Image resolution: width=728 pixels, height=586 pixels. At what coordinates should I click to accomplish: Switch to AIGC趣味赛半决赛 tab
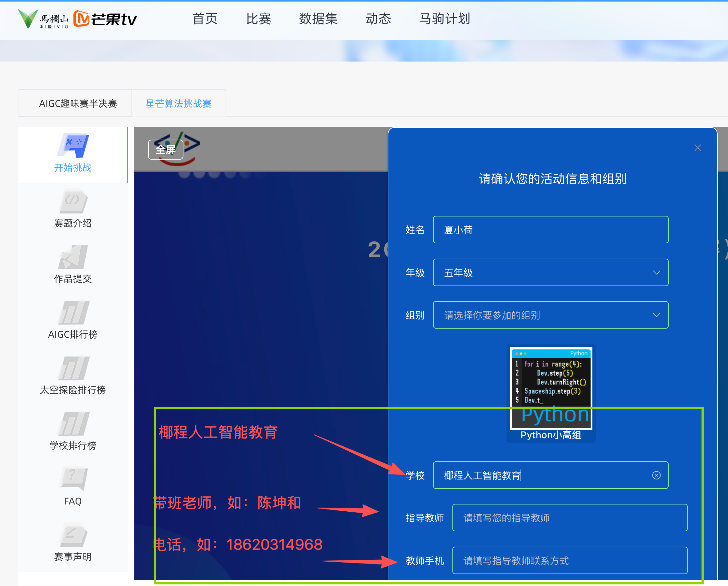coord(78,104)
